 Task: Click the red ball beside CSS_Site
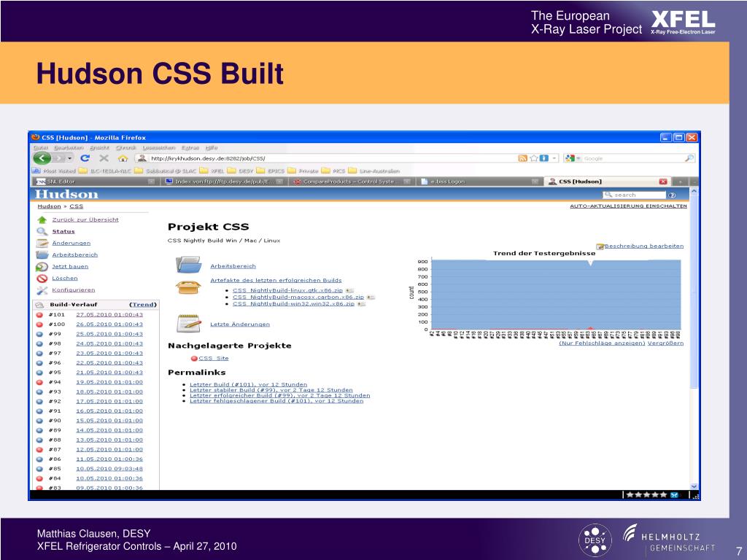(194, 359)
